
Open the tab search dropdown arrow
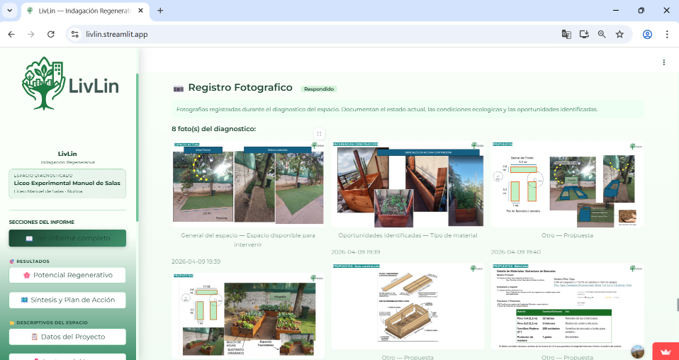(10, 10)
